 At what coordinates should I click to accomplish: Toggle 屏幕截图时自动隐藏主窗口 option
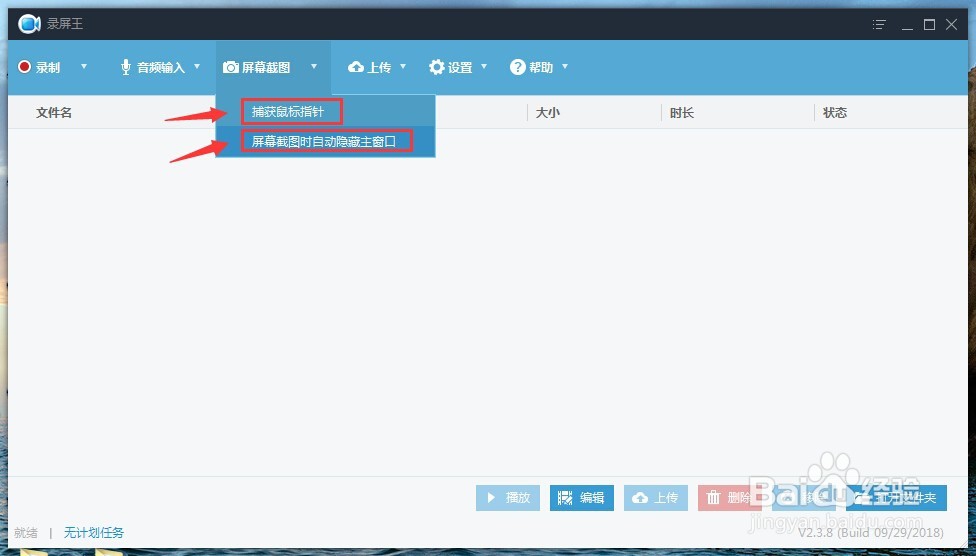point(326,141)
